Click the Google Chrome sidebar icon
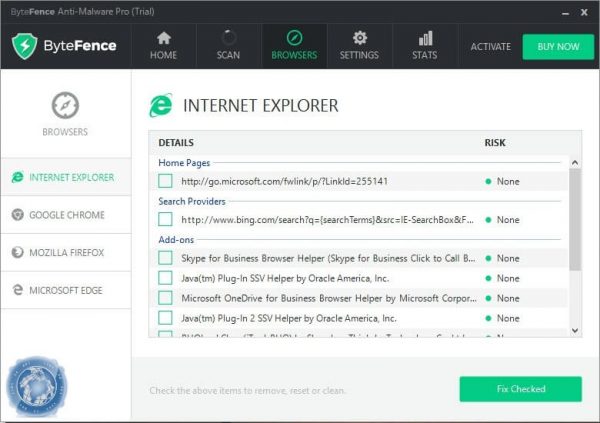Viewport: 600px width, 423px height. tap(18, 215)
